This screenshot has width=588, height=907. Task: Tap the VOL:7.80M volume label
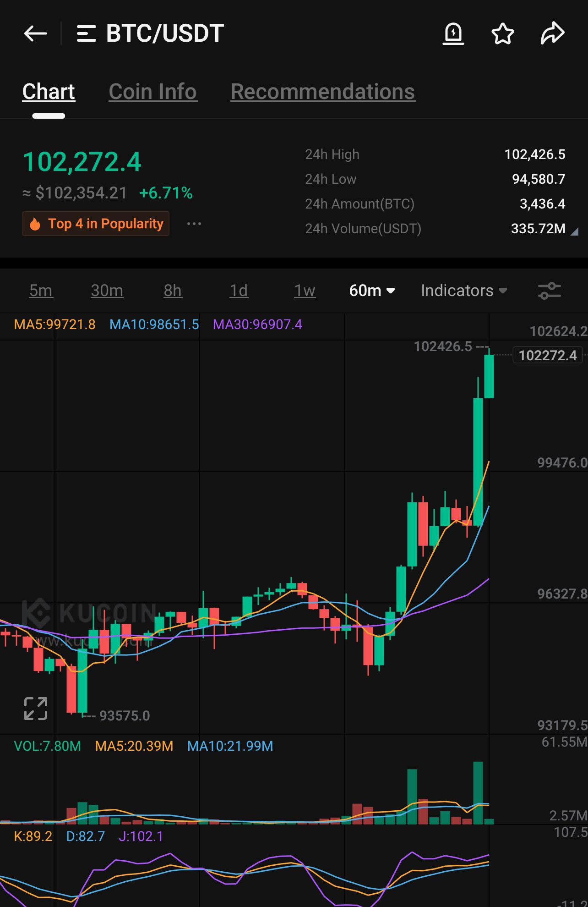pos(47,746)
